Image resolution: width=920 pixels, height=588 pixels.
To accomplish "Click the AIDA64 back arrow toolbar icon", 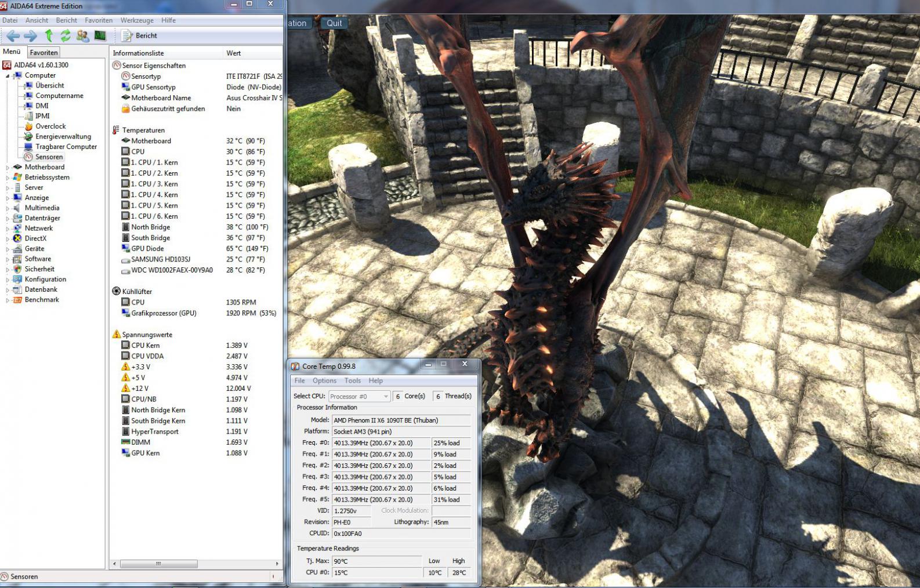I will (x=13, y=35).
